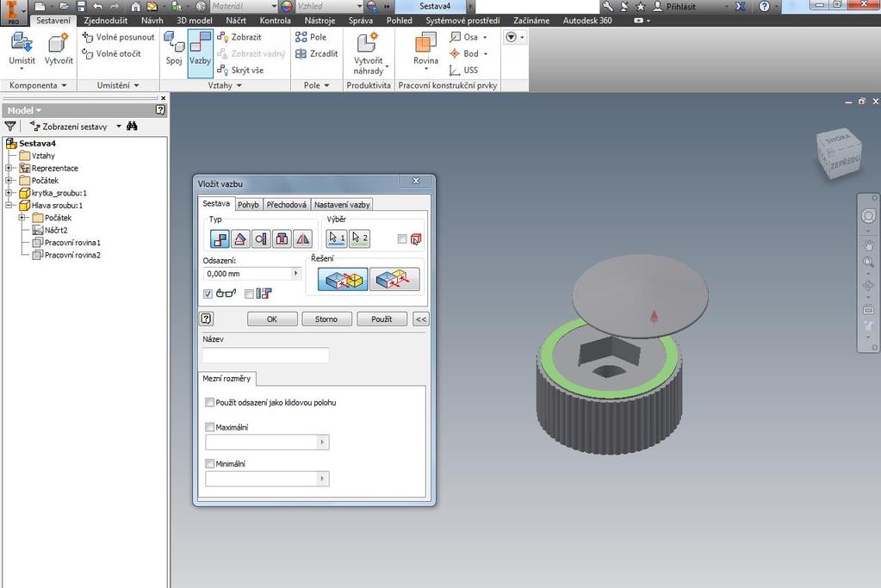Click the Umístit component icon

coord(22,43)
